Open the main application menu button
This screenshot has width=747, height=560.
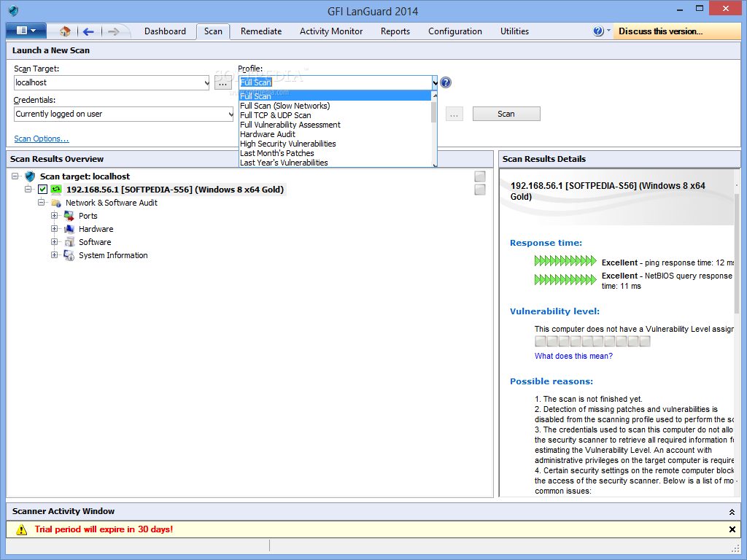click(26, 31)
